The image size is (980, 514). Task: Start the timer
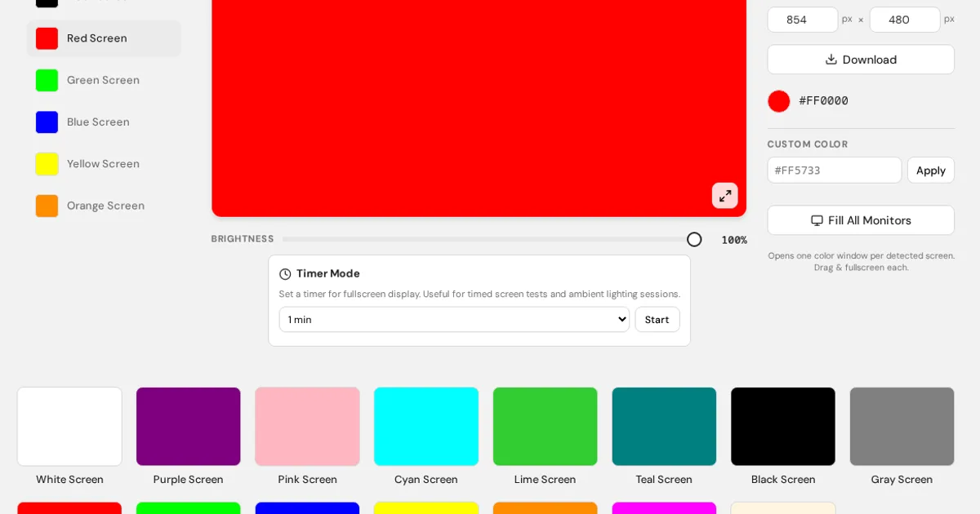(657, 320)
